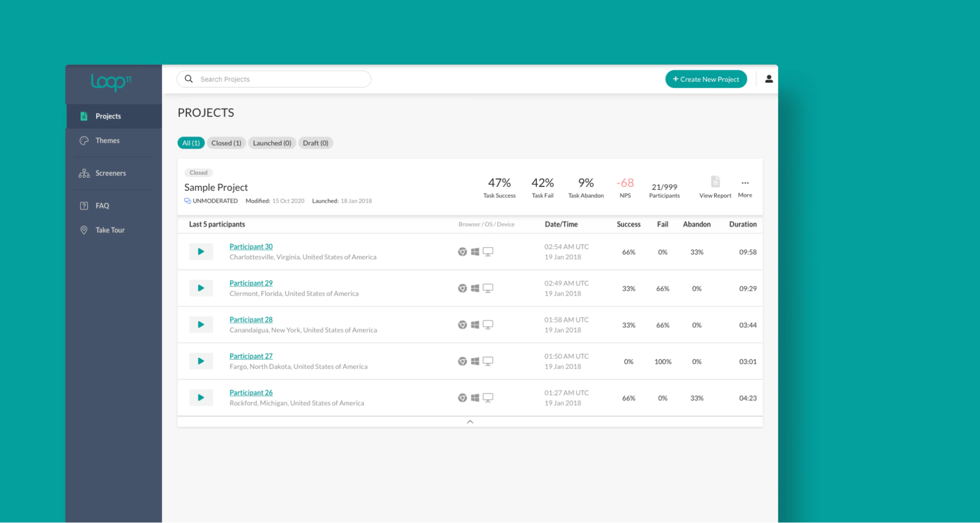Open the FAQ section

tap(102, 205)
